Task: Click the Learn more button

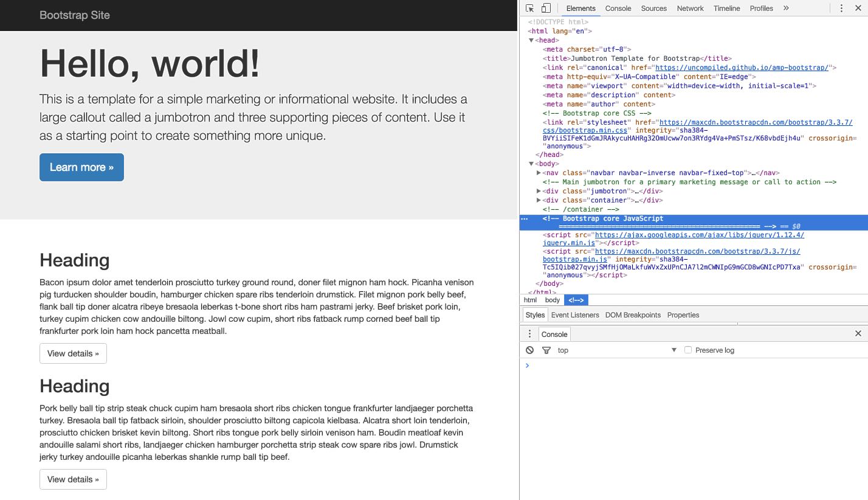Action: (x=81, y=167)
